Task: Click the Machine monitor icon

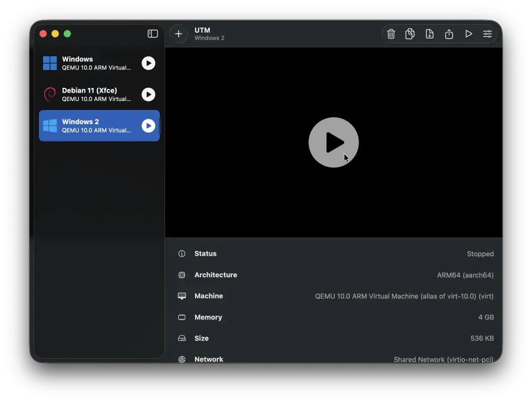Action: (182, 296)
